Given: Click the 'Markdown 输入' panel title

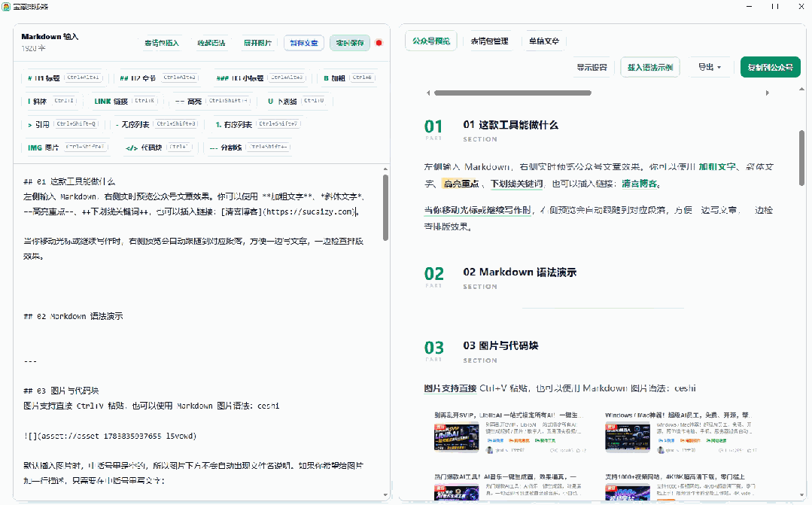Looking at the screenshot, I should point(50,36).
